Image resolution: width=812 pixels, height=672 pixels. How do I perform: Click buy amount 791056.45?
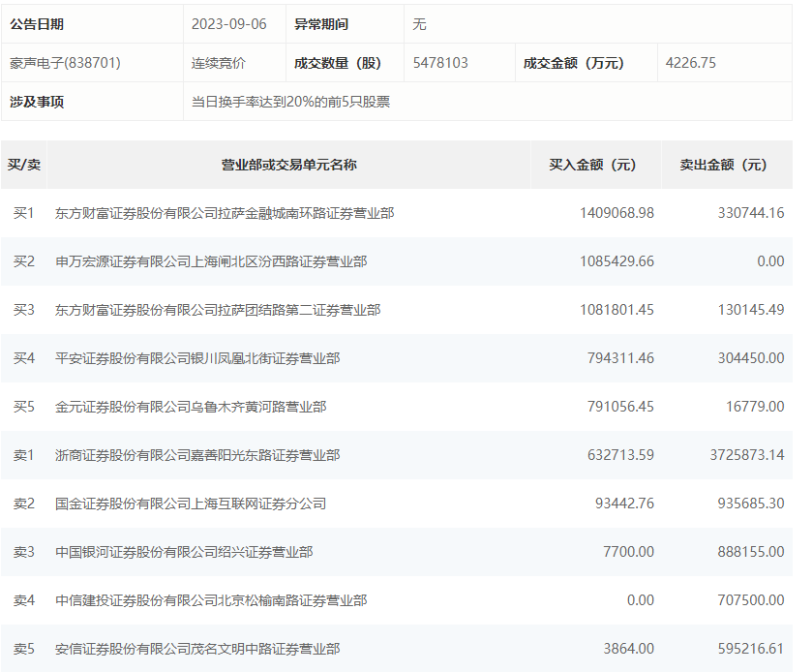(620, 407)
